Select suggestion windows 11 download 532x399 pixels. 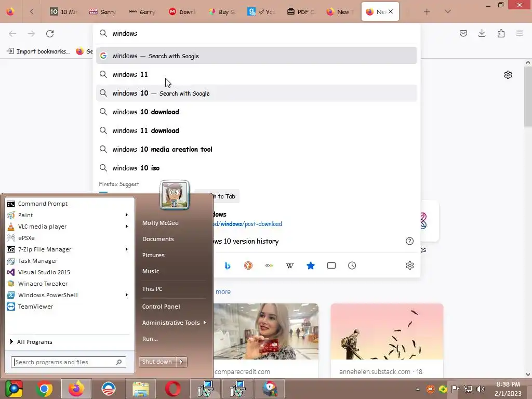tap(257, 130)
